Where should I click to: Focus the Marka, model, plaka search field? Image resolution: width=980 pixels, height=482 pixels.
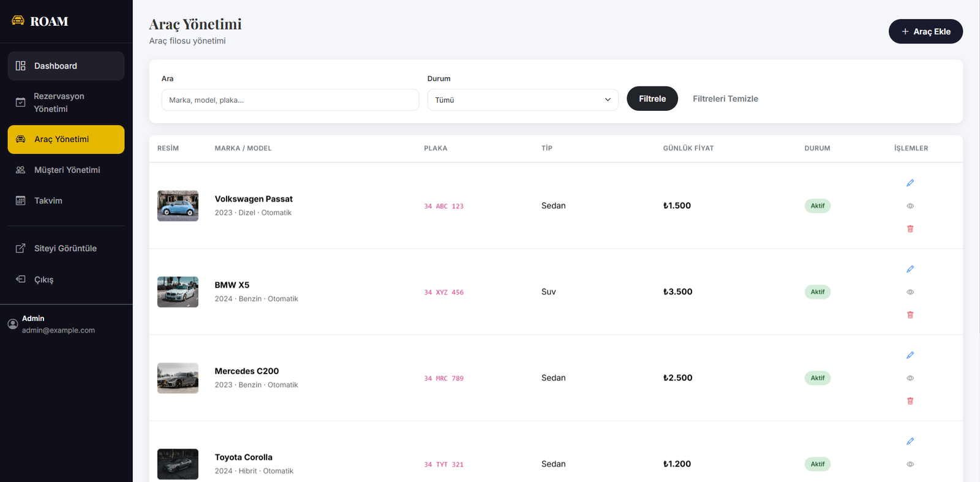(x=290, y=100)
